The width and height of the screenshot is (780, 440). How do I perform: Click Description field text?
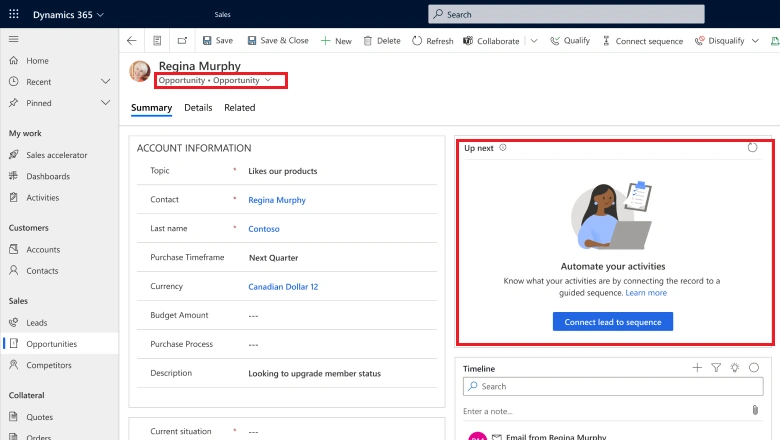(314, 373)
